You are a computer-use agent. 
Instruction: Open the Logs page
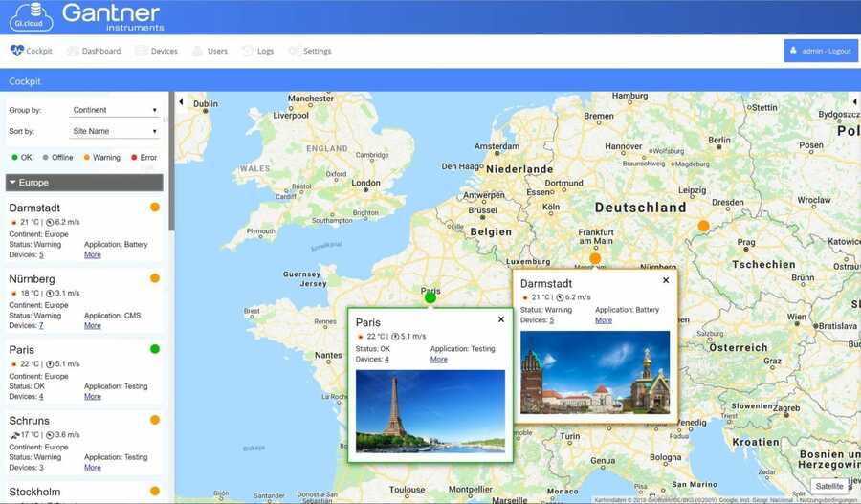coord(258,51)
